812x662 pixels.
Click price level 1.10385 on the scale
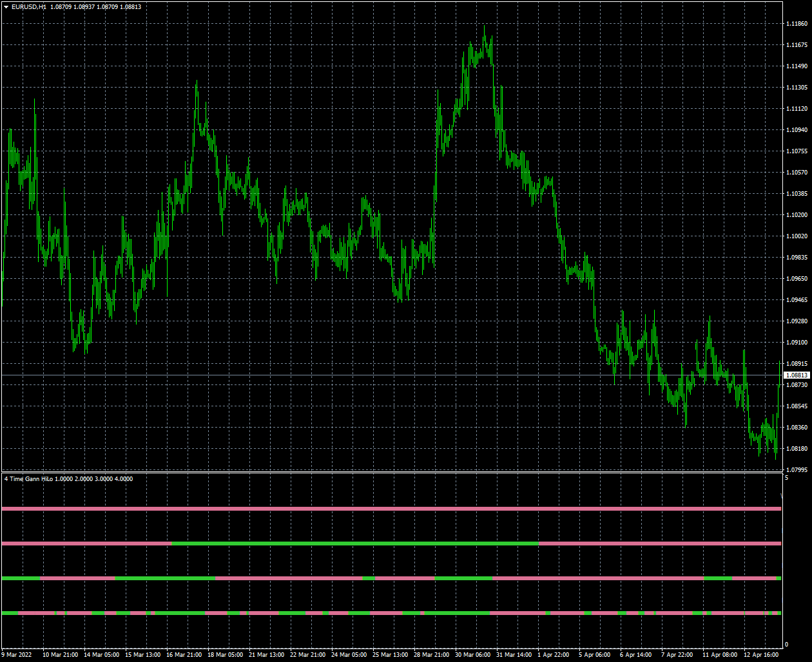tap(797, 194)
